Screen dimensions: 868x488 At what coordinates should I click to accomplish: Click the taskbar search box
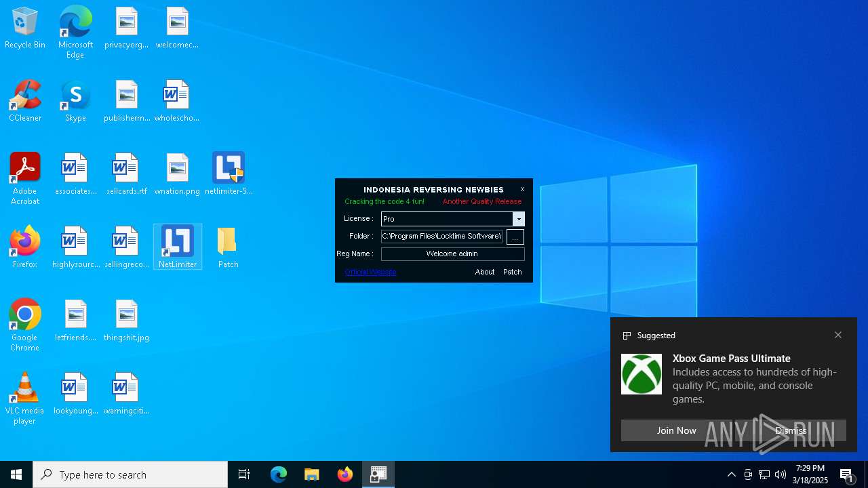(x=130, y=474)
